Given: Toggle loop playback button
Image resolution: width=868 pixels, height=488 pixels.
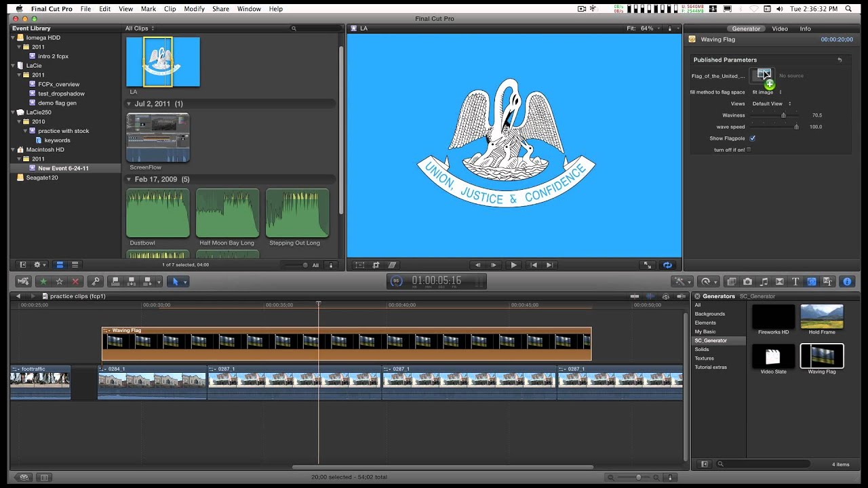Looking at the screenshot, I should (x=667, y=265).
